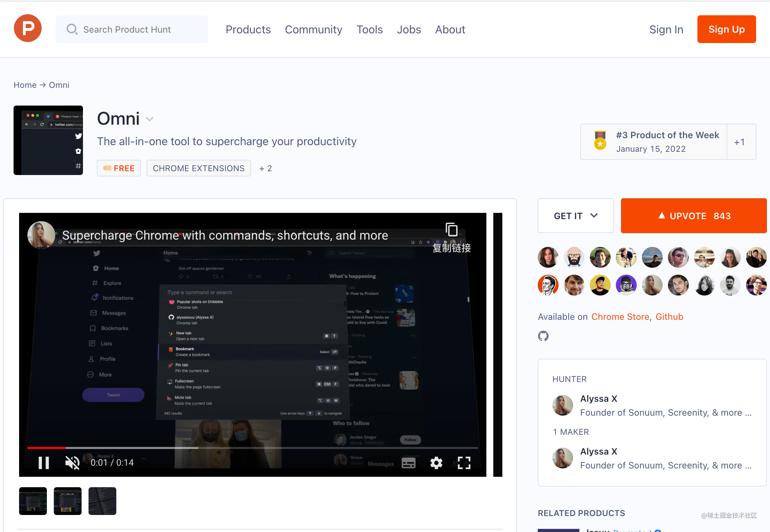Image resolution: width=770 pixels, height=532 pixels.
Task: Pause the video playback
Action: [x=44, y=463]
